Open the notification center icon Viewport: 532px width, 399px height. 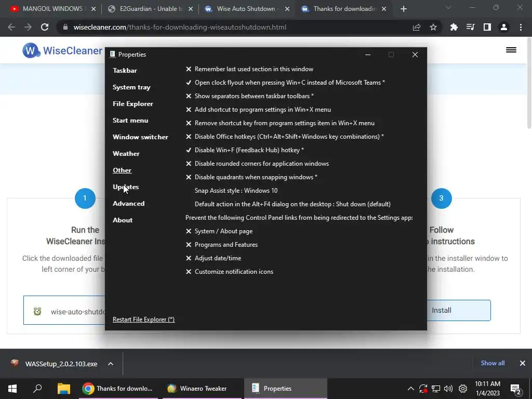(515, 389)
